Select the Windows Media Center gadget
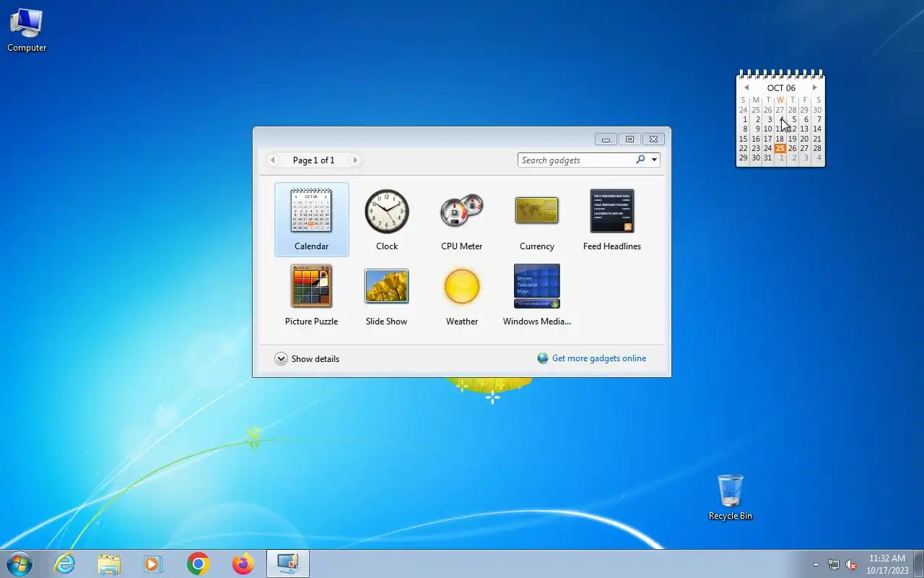924x578 pixels. (x=536, y=295)
